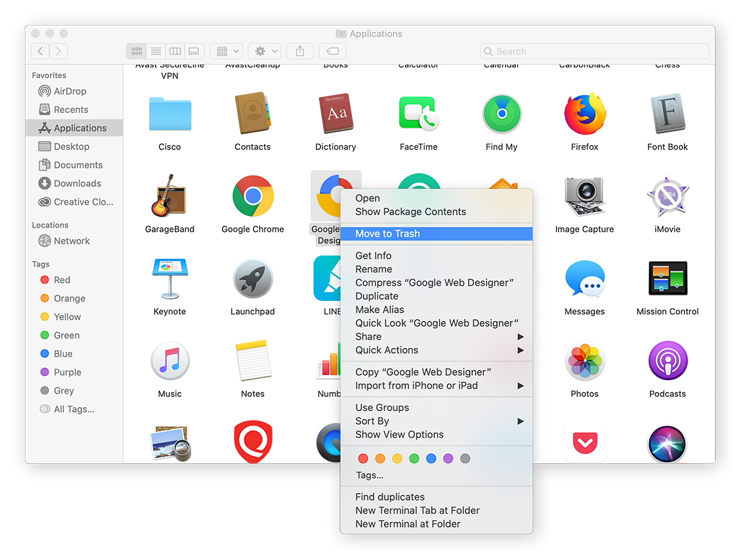Image resolution: width=744 pixels, height=560 pixels.
Task: Launch the Podcasts app
Action: point(667,360)
